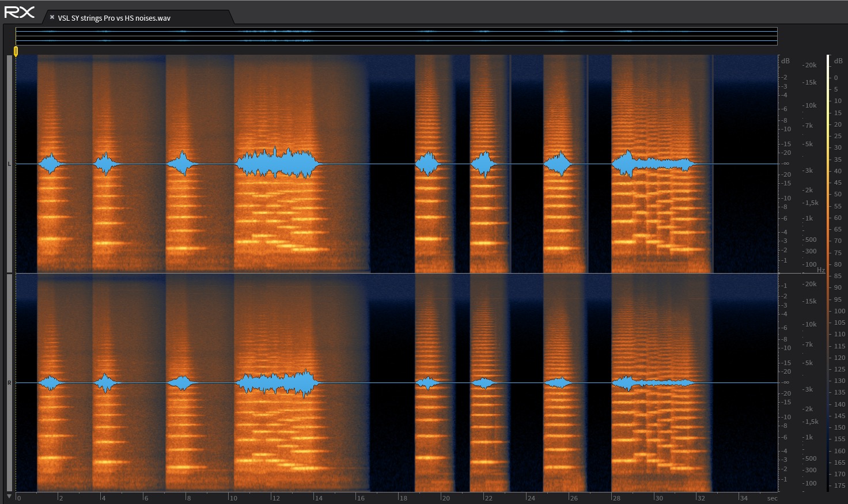Click the -1,5k label on the left channel frequency ruler

point(811,203)
